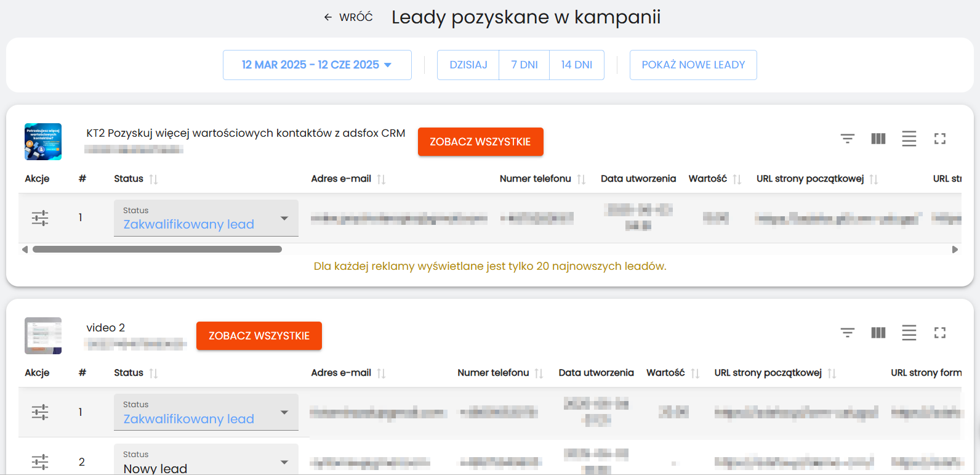
Task: Open date range 12 MAR 2025 dropdown
Action: click(x=317, y=65)
